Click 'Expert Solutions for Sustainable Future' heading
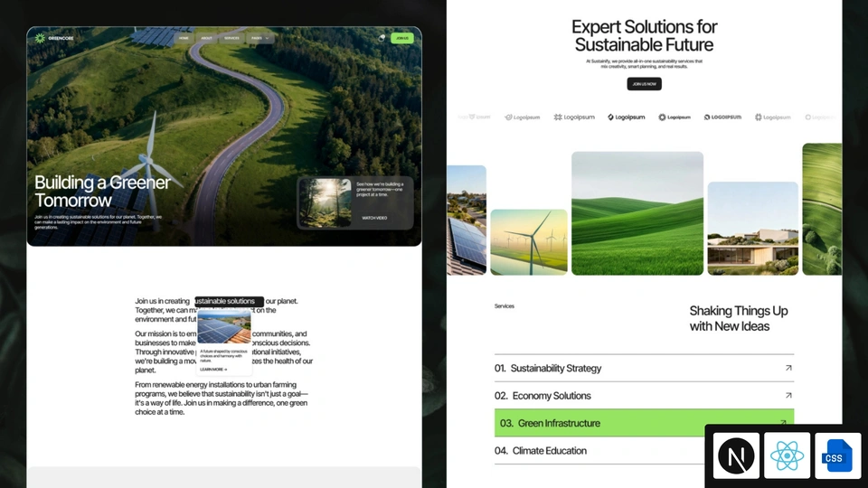This screenshot has height=488, width=868. [x=644, y=35]
